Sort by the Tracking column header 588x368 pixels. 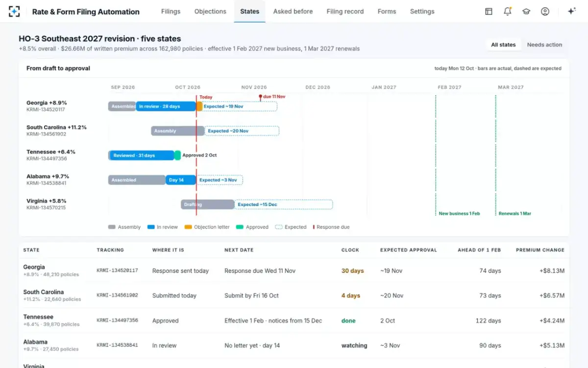[110, 250]
